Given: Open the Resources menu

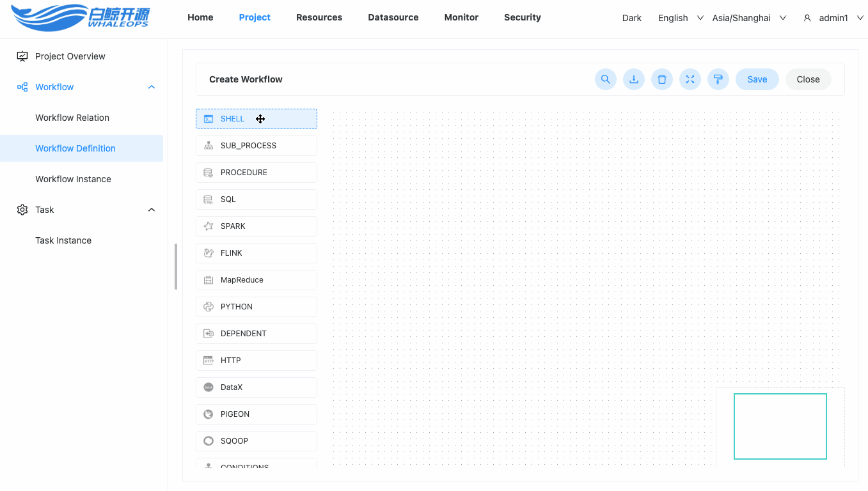Looking at the screenshot, I should click(x=319, y=17).
